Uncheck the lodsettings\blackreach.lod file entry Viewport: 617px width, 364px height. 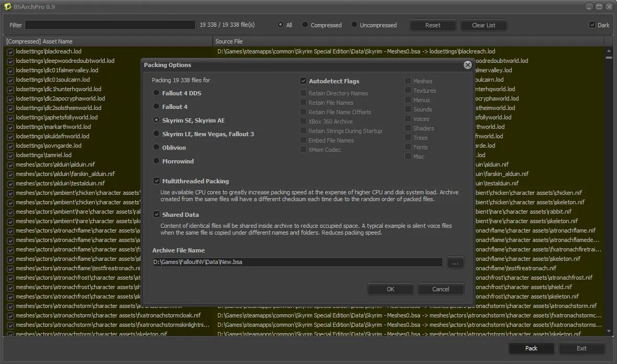point(10,52)
